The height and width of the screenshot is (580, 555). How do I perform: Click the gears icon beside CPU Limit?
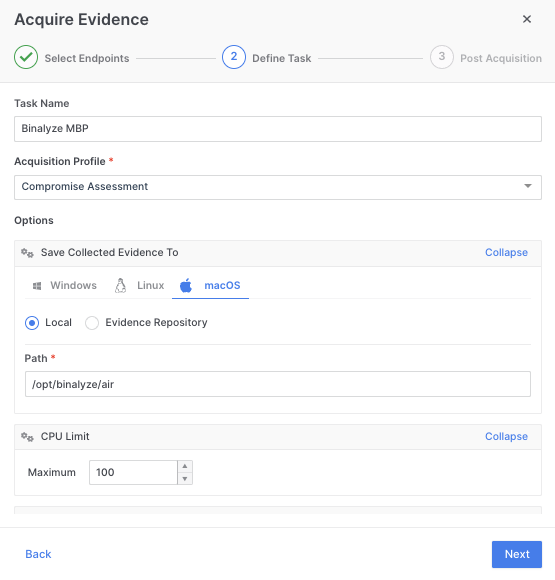pyautogui.click(x=27, y=437)
